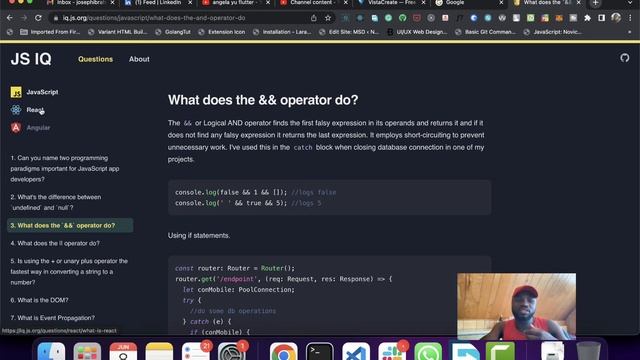Click the JS IQ logo
This screenshot has width=640, height=360.
[31, 59]
